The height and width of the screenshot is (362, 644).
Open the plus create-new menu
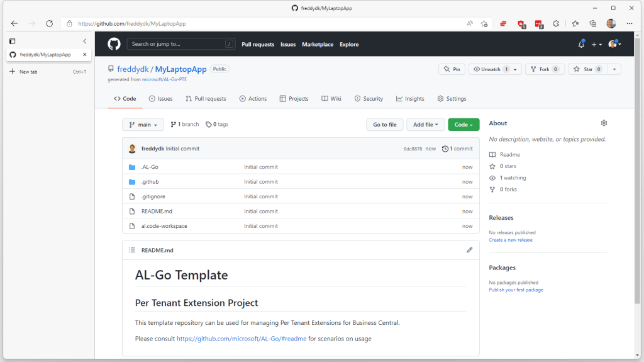(x=596, y=45)
